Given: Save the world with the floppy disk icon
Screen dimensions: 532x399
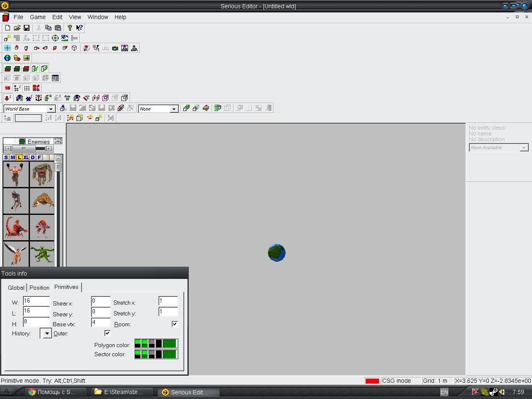Looking at the screenshot, I should [27, 28].
